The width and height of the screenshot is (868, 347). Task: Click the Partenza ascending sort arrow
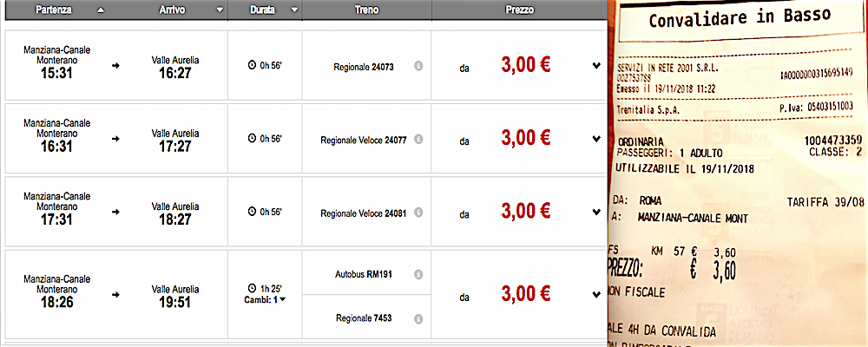[101, 10]
